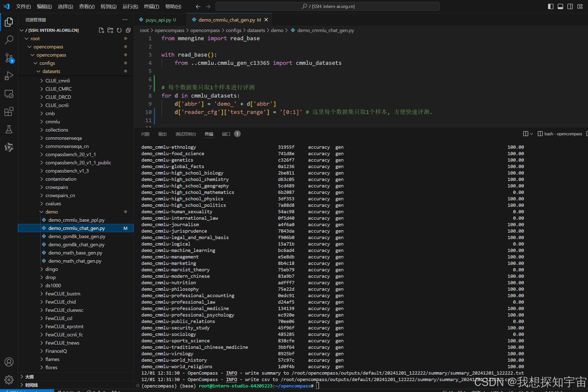Toggle bottom panel layout button
The image size is (588, 392).
click(560, 6)
